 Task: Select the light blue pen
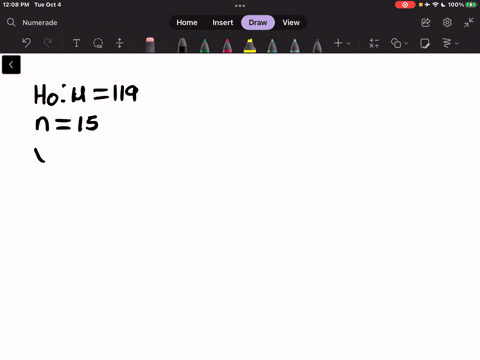click(x=295, y=46)
